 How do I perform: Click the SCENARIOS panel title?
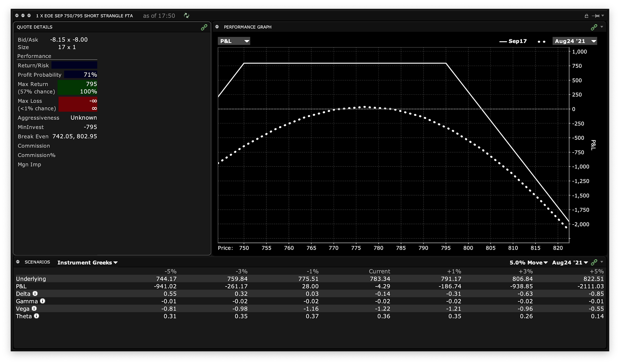coord(37,262)
